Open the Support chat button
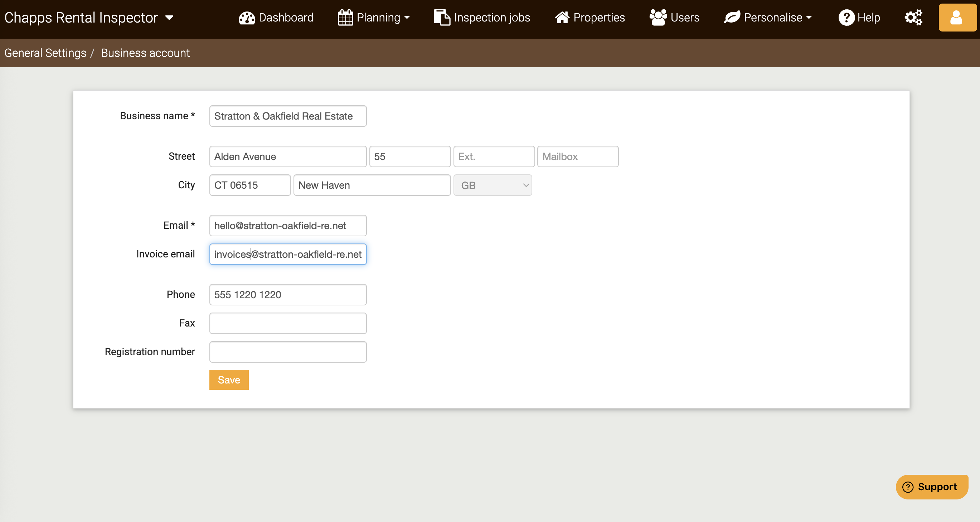 pyautogui.click(x=931, y=487)
